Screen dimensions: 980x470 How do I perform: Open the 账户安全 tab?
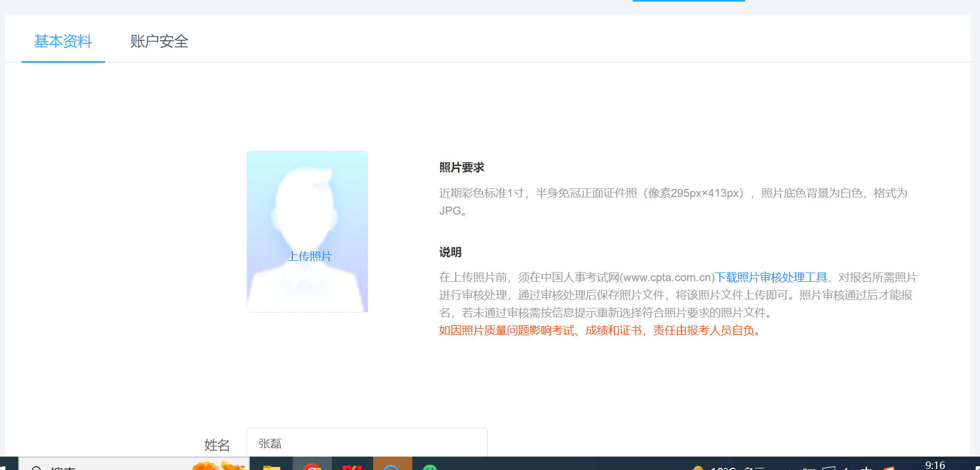tap(159, 41)
